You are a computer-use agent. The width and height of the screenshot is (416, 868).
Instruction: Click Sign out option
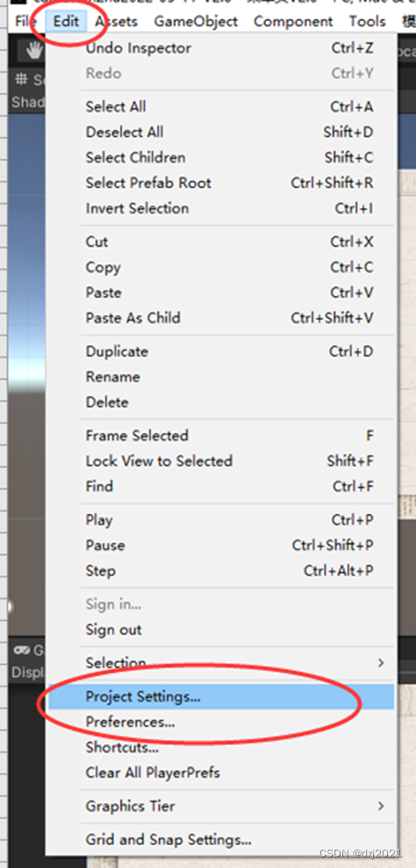(221, 629)
